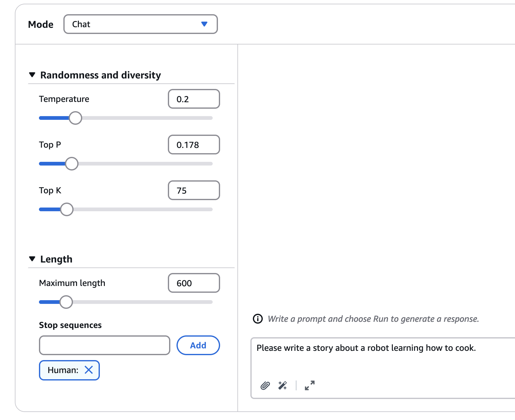Image resolution: width=515 pixels, height=420 pixels.
Task: Click the magic wand prompt enhancer icon
Action: 283,385
